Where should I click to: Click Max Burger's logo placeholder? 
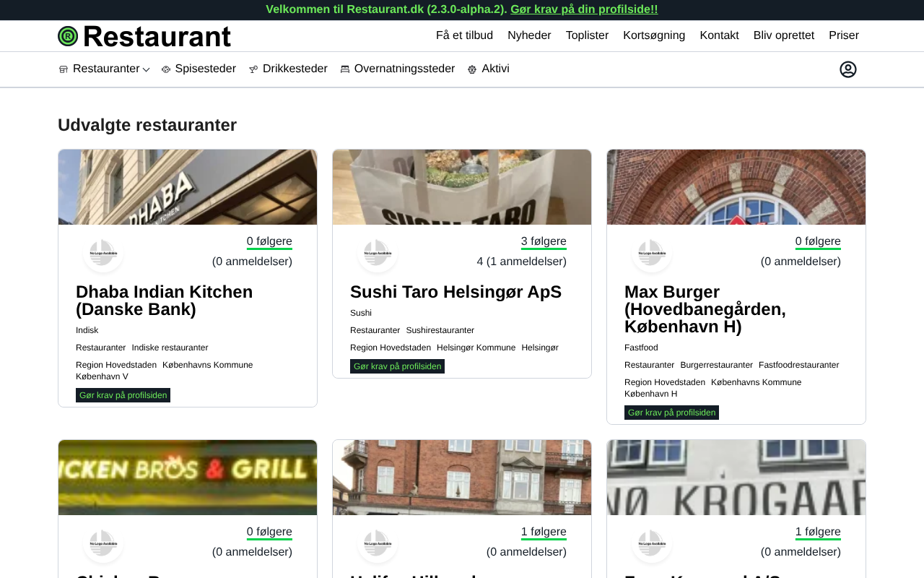[x=652, y=253]
